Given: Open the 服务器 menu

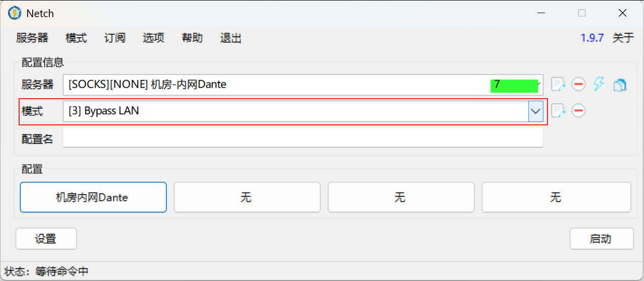Looking at the screenshot, I should click(x=32, y=38).
